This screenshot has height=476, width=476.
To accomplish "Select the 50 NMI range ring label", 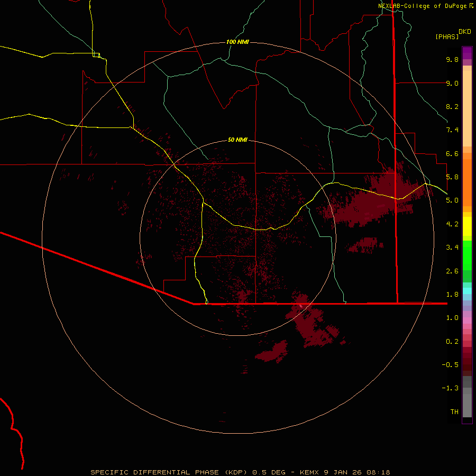I will click(237, 140).
